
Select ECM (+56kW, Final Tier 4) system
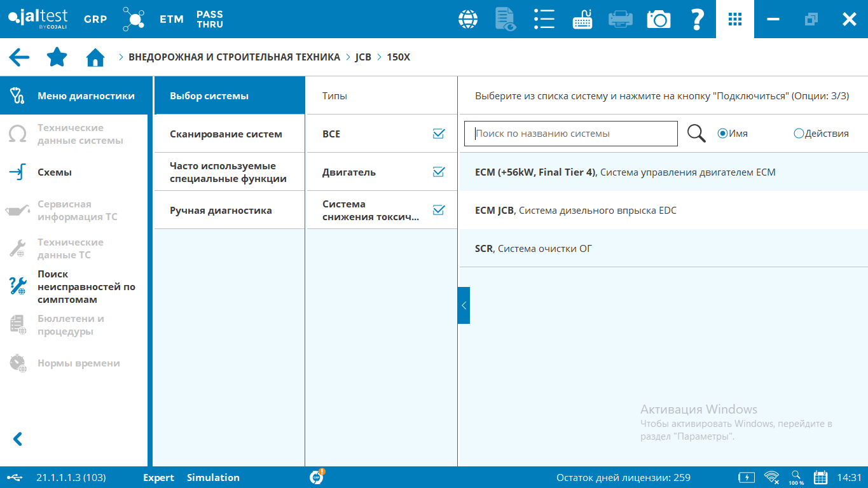663,172
